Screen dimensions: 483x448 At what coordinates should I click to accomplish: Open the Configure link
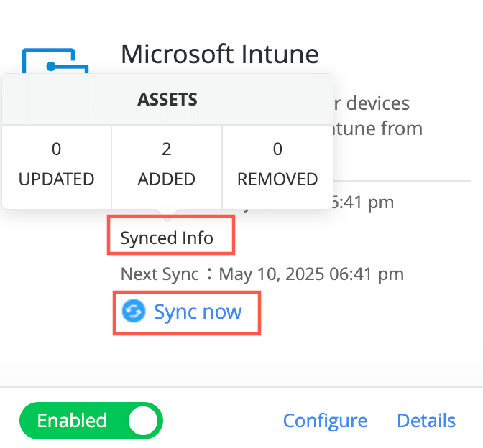pyautogui.click(x=325, y=421)
